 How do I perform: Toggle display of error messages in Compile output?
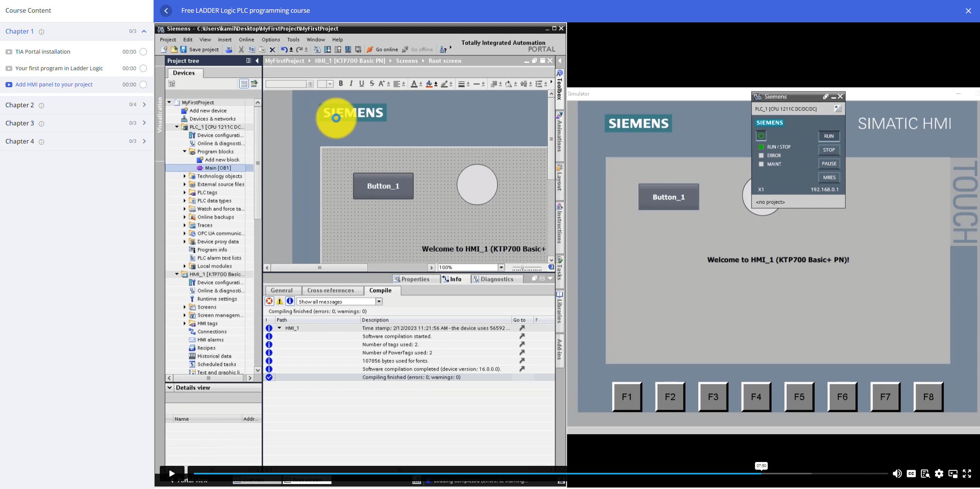269,301
